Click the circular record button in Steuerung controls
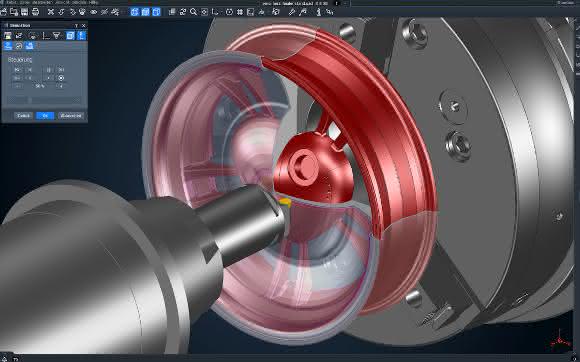 [x=61, y=78]
